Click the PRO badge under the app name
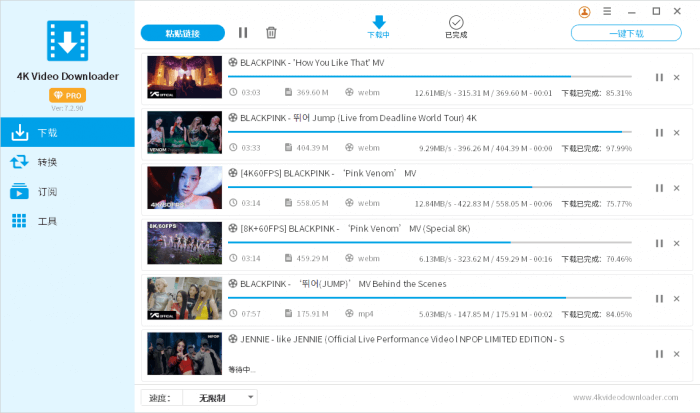Viewport: 700px width, 413px height. pyautogui.click(x=67, y=94)
